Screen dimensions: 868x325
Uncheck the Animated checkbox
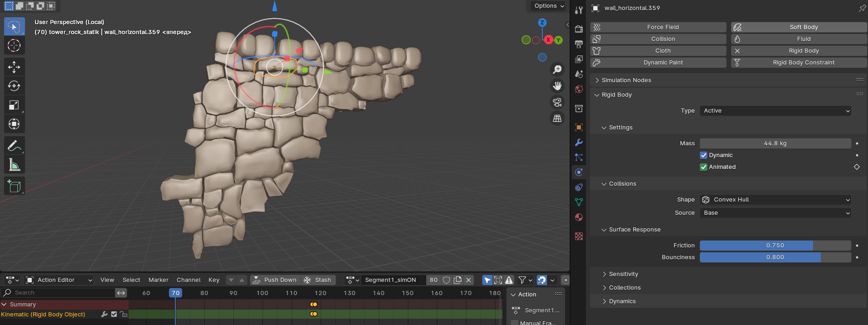(x=704, y=167)
